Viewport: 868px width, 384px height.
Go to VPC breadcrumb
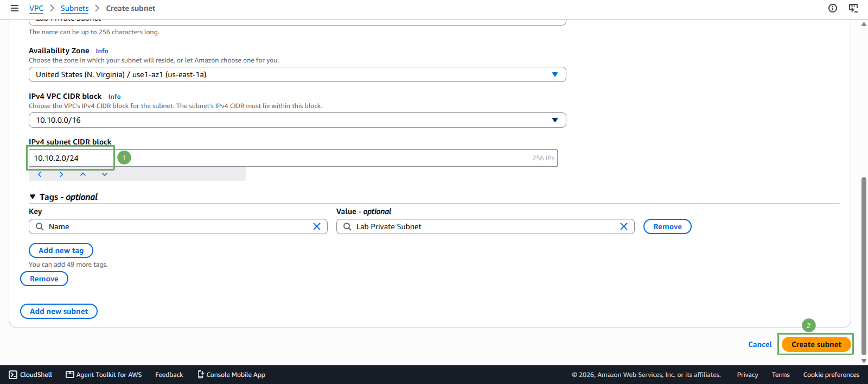[x=36, y=8]
